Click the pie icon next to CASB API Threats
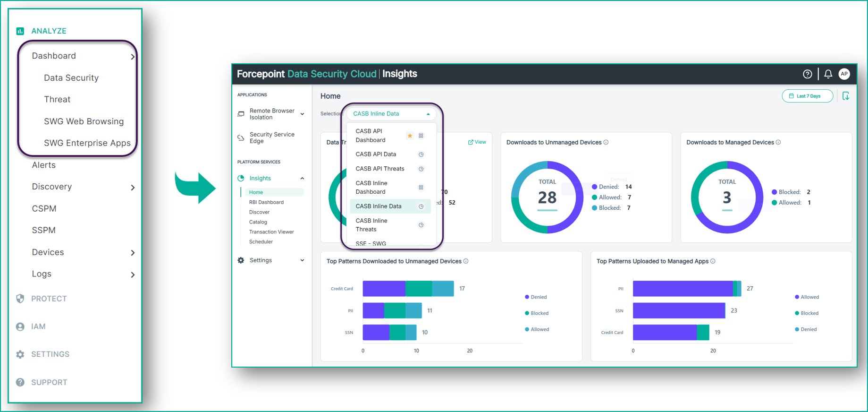Screen dimensions: 868x412 421,169
